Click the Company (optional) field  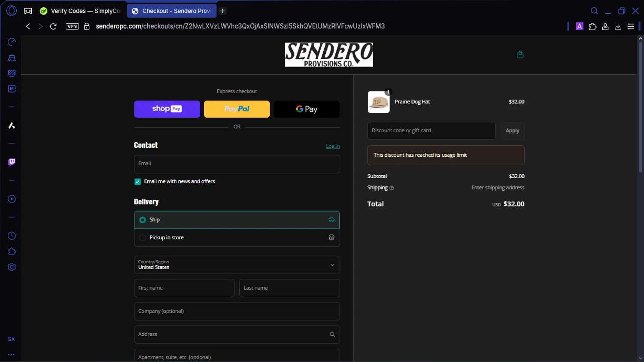point(237,311)
